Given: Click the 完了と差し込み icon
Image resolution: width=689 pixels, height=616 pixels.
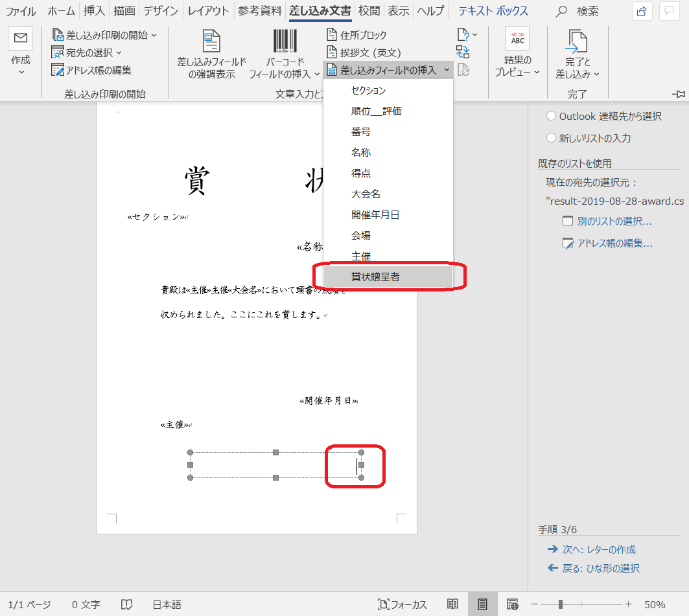Looking at the screenshot, I should click(x=576, y=41).
